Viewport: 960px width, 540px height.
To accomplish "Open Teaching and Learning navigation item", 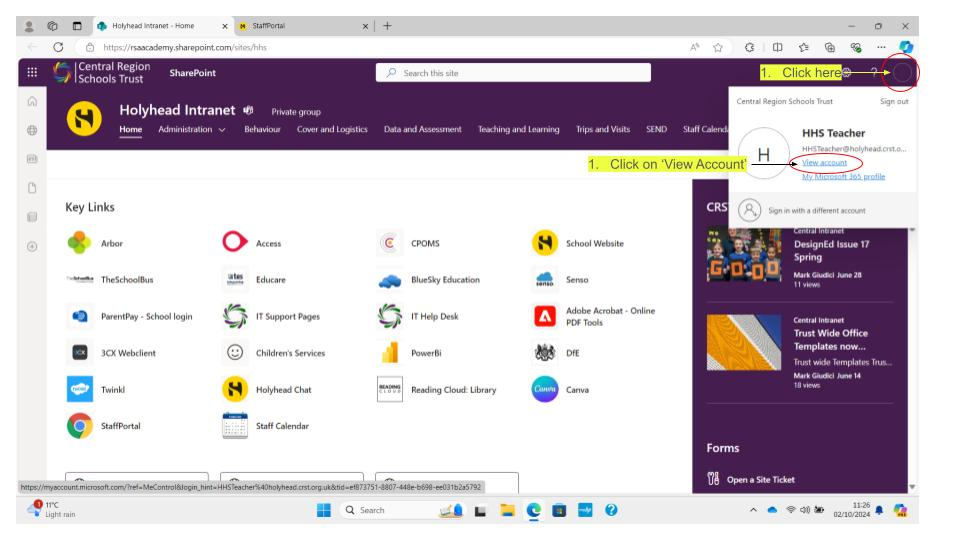I will pyautogui.click(x=519, y=129).
